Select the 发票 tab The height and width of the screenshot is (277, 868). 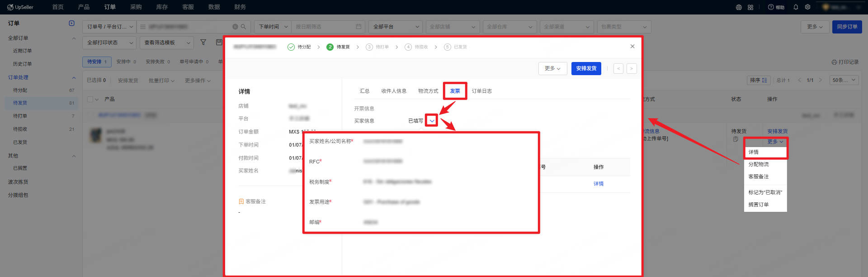click(x=455, y=91)
